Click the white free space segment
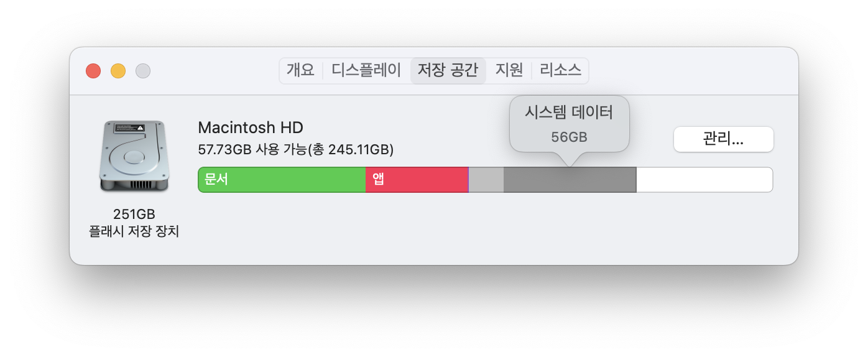This screenshot has width=868, height=357. tap(704, 180)
